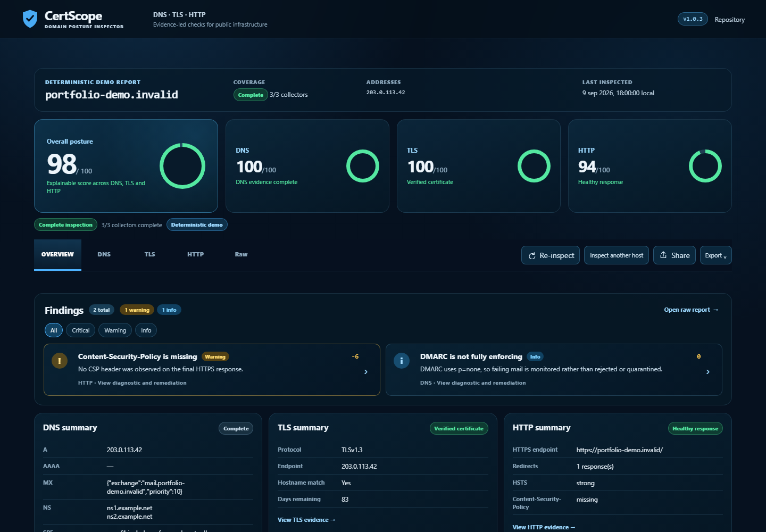The height and width of the screenshot is (532, 766).
Task: Click the MX record exchange value
Action: (x=146, y=487)
